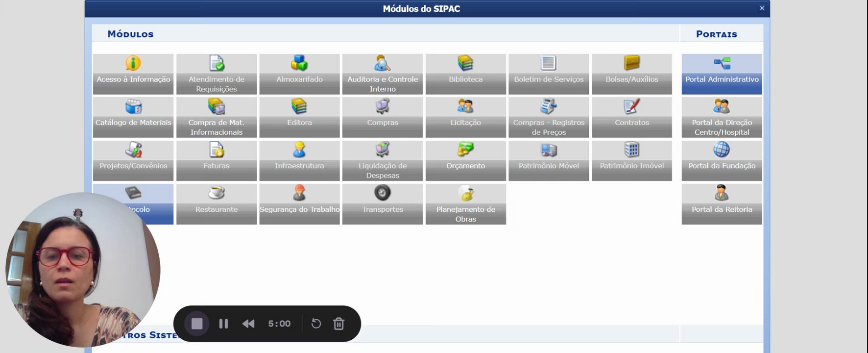
Task: Pause the screen recording
Action: tap(224, 324)
